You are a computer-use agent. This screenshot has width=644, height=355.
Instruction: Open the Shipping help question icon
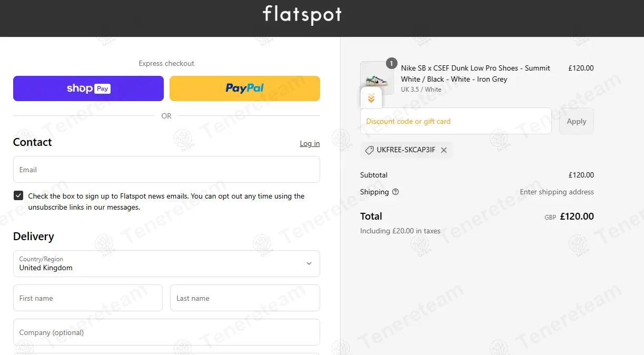point(395,192)
